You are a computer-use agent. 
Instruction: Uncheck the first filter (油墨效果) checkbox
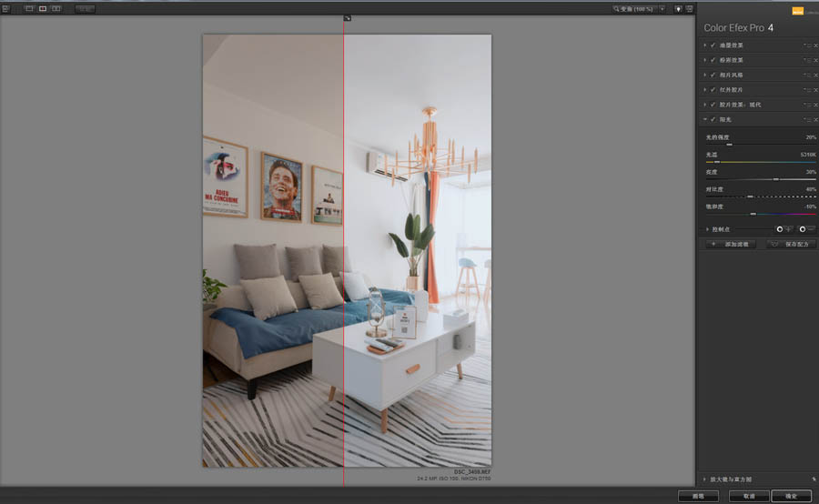[713, 45]
